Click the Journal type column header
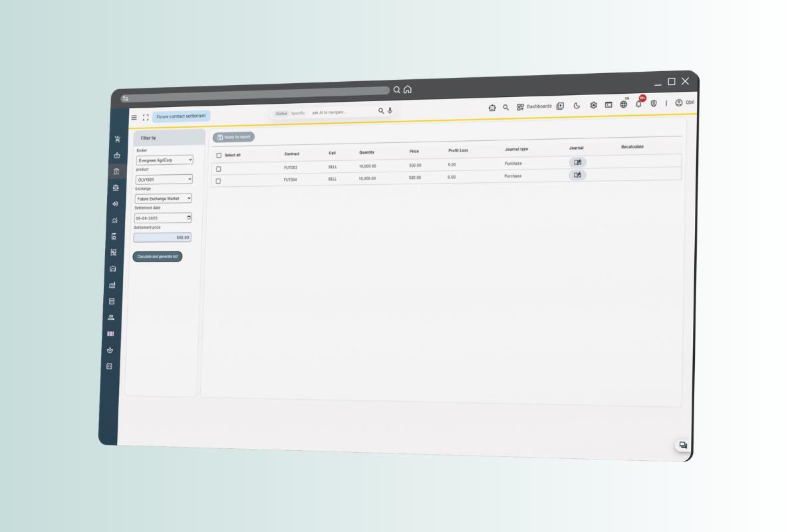This screenshot has height=532, width=798. (517, 149)
